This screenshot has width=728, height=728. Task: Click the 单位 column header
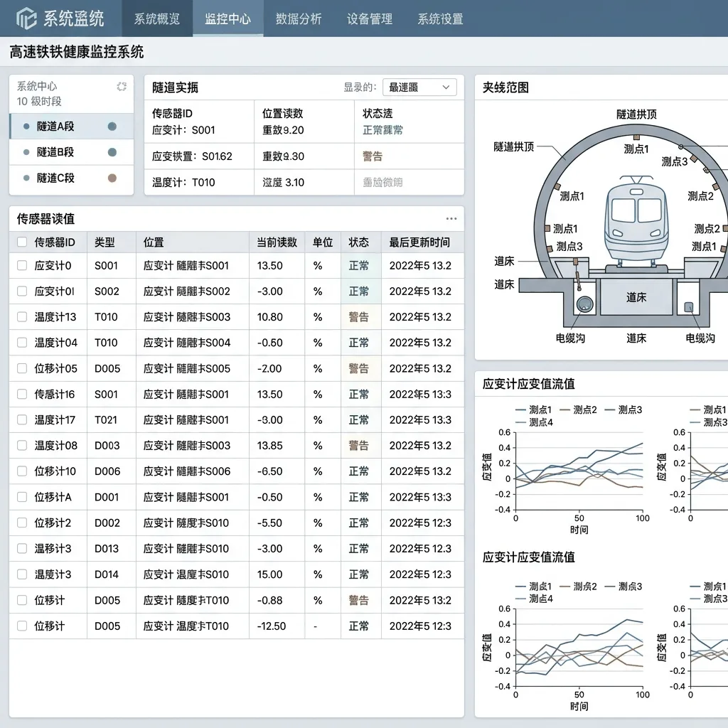click(323, 242)
